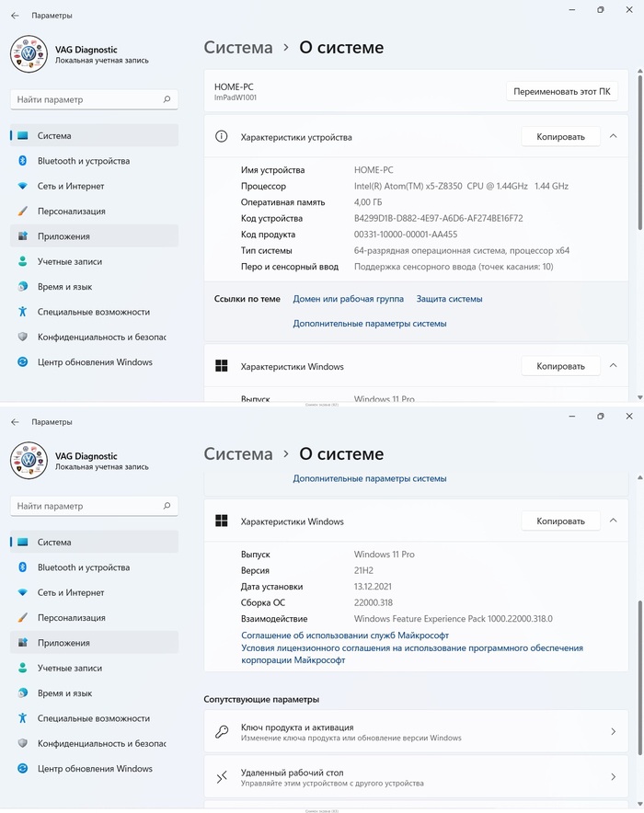Focus the Найти параметр search field in the lower window
The image size is (644, 813).
point(87,506)
